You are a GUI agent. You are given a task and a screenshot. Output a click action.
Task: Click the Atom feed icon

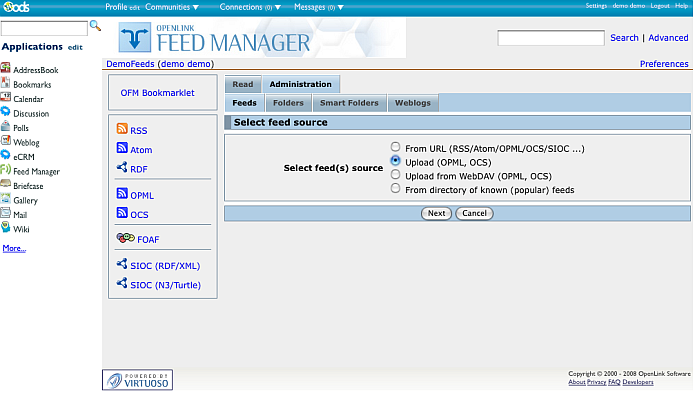pyautogui.click(x=122, y=149)
